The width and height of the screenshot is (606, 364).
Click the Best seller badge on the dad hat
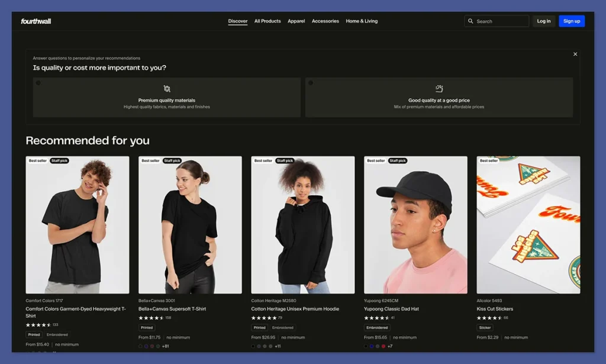tap(376, 160)
